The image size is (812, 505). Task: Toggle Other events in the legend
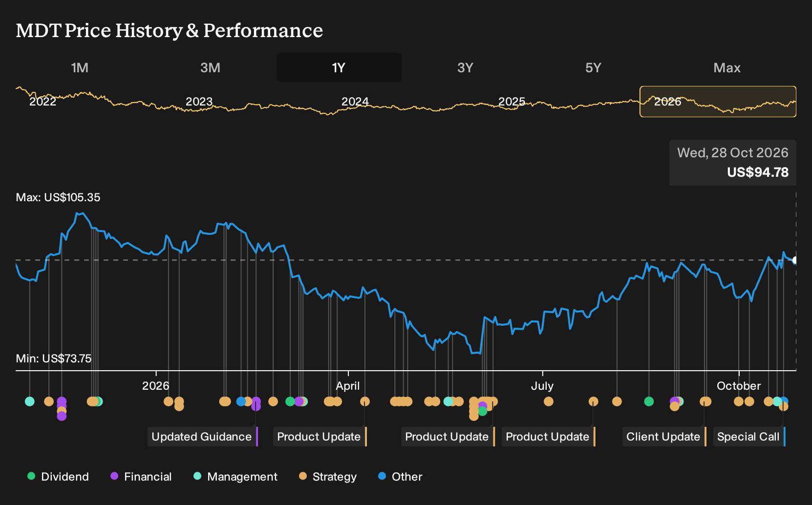pos(400,477)
